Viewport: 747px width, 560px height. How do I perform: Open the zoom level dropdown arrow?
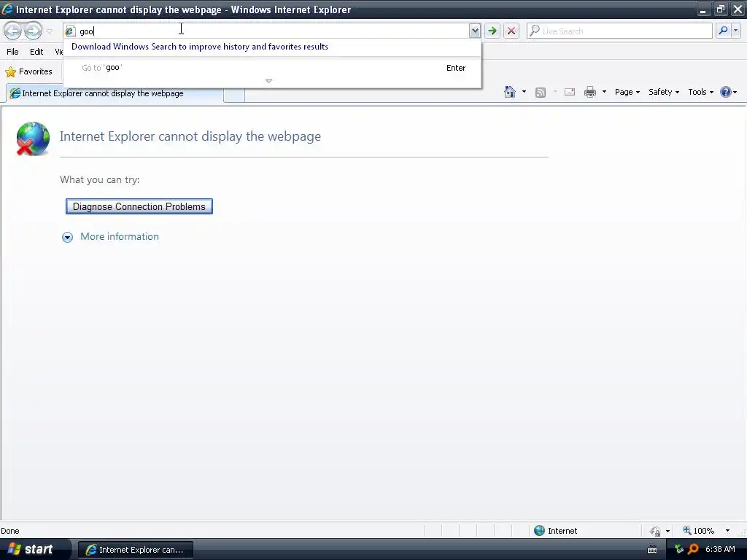tap(727, 531)
